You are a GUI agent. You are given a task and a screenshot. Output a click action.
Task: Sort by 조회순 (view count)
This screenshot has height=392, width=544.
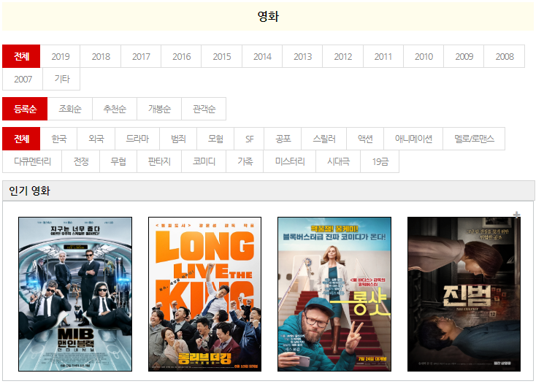(70, 109)
